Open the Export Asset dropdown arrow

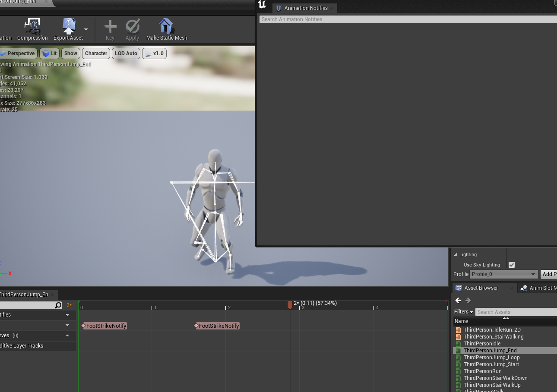tap(86, 29)
